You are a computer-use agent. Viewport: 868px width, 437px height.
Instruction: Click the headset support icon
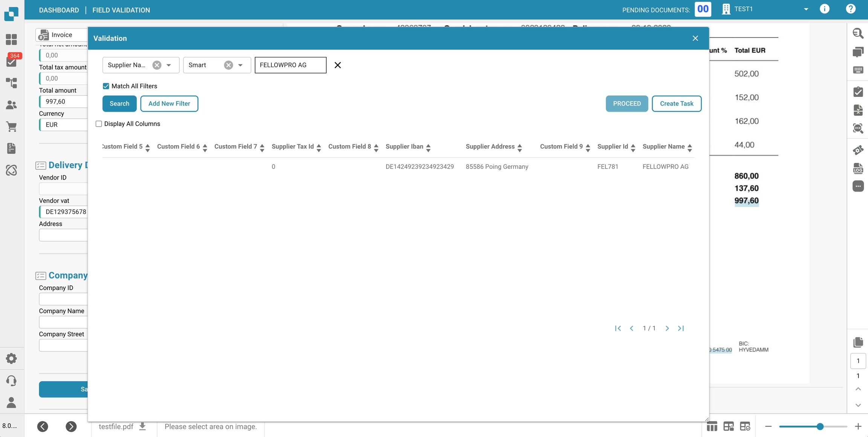point(12,380)
